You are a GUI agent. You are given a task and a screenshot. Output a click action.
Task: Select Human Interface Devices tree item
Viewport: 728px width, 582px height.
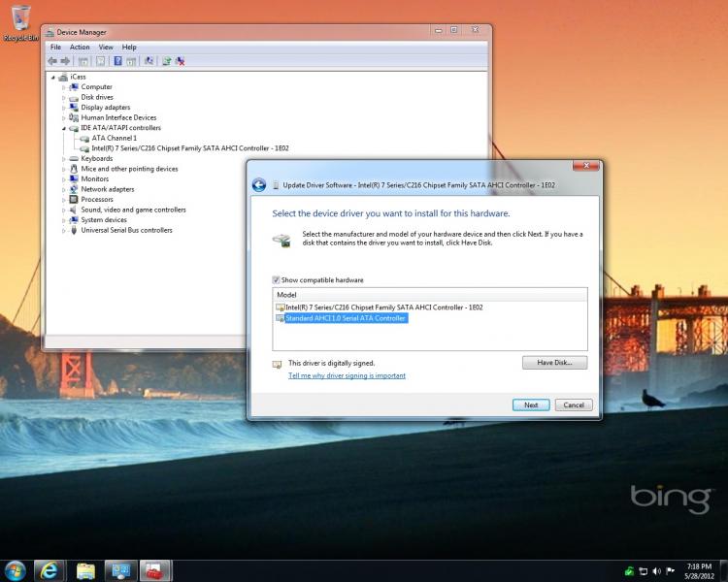[118, 118]
